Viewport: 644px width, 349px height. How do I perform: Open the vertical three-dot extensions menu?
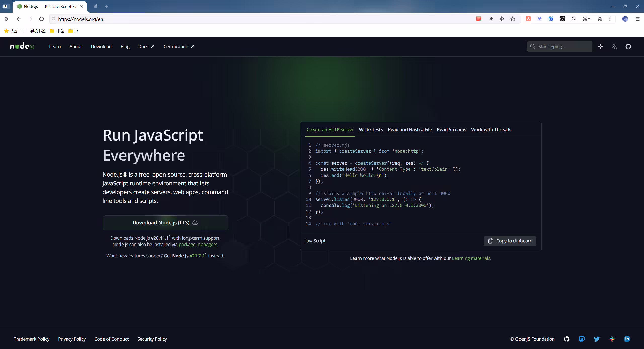click(610, 19)
